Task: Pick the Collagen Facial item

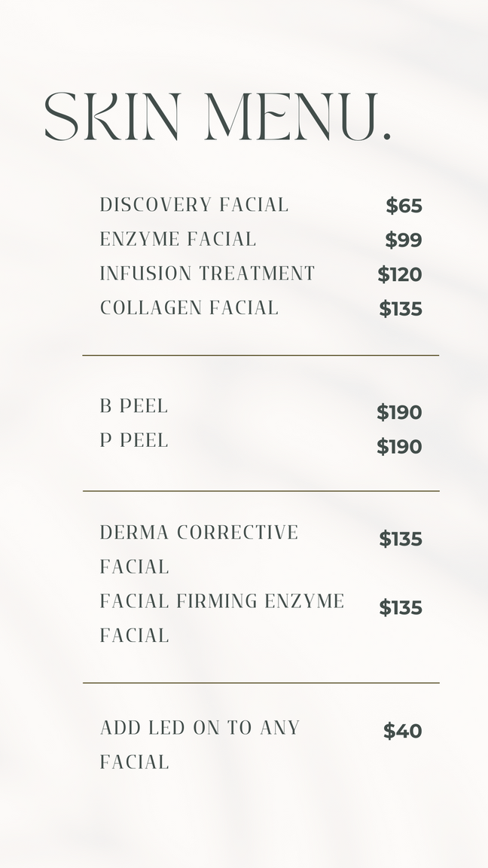Action: pos(189,308)
